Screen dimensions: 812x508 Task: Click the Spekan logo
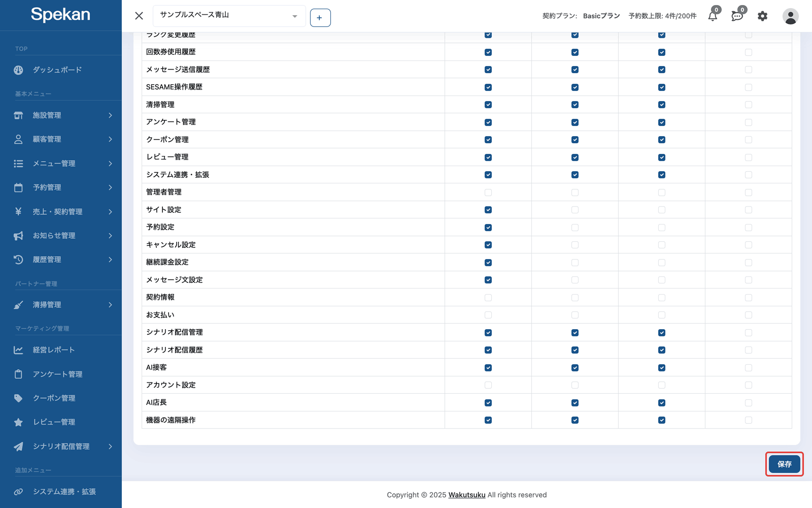60,15
